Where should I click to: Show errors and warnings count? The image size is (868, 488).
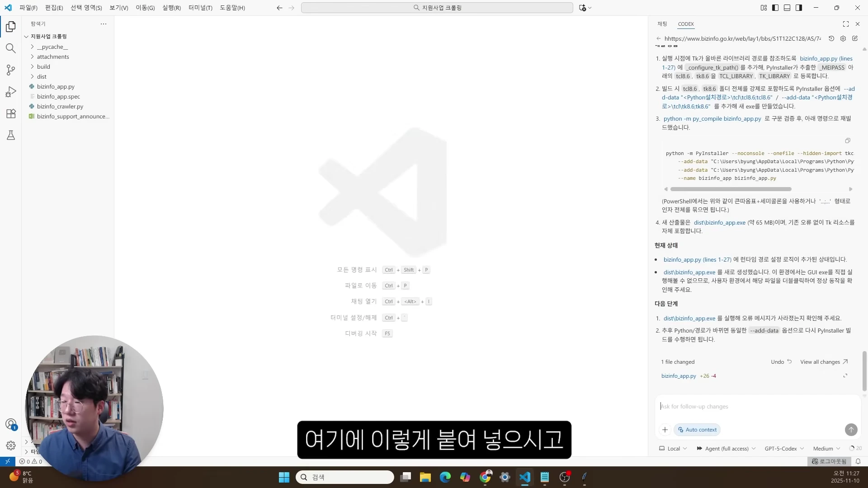click(x=30, y=461)
